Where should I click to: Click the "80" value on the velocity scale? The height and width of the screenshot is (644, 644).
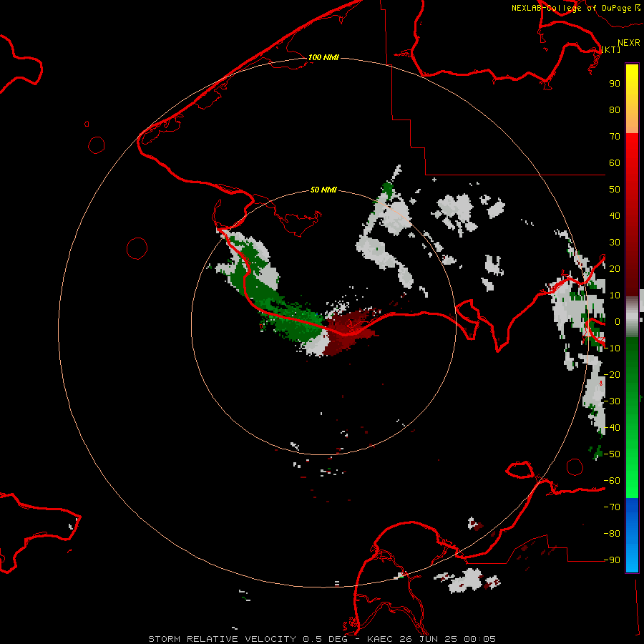point(615,109)
